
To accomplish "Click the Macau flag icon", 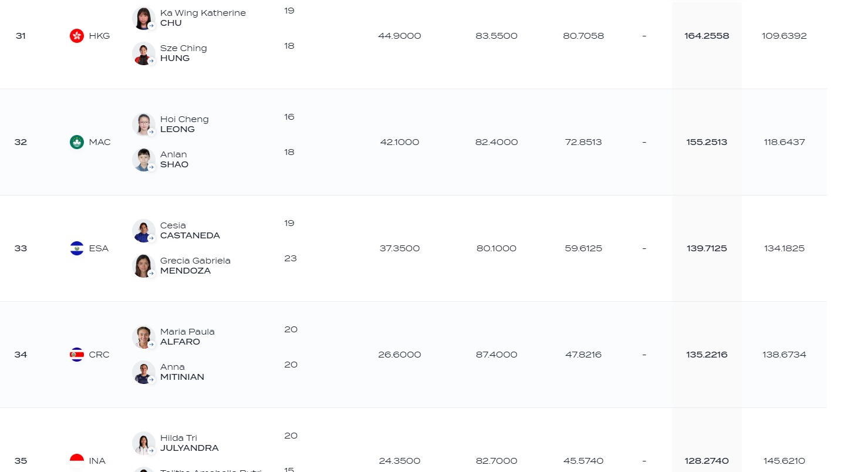I will (x=77, y=142).
